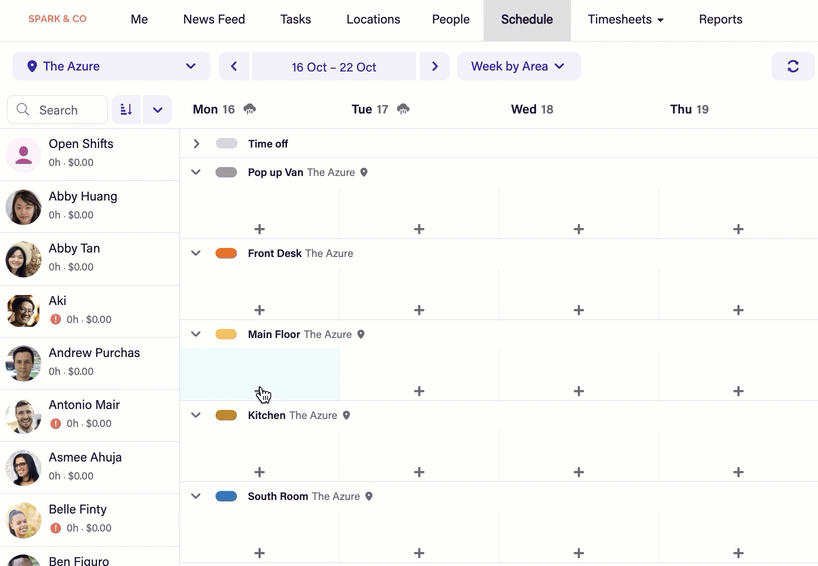The width and height of the screenshot is (818, 566).
Task: Add South Room shift on Thursday
Action: (x=738, y=553)
